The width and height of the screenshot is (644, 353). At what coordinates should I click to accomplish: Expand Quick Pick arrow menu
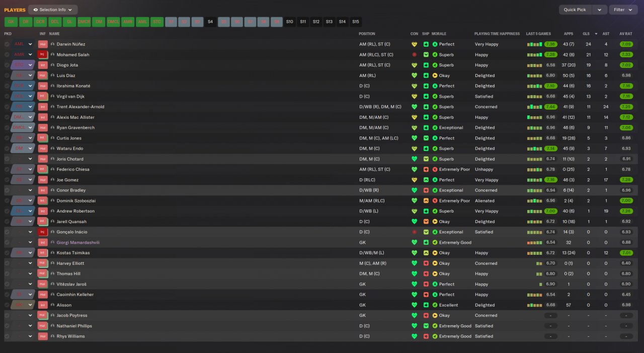coord(599,10)
